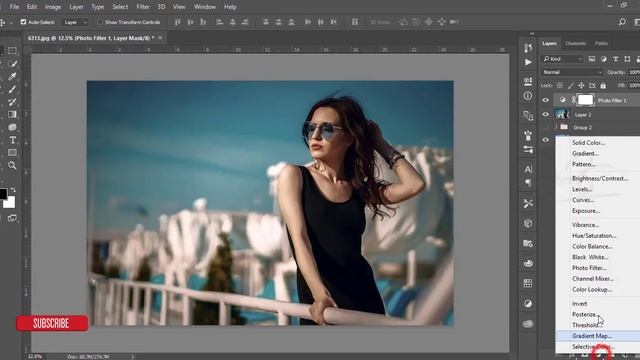Toggle lock position move icon
The image size is (640, 360).
pos(581,86)
